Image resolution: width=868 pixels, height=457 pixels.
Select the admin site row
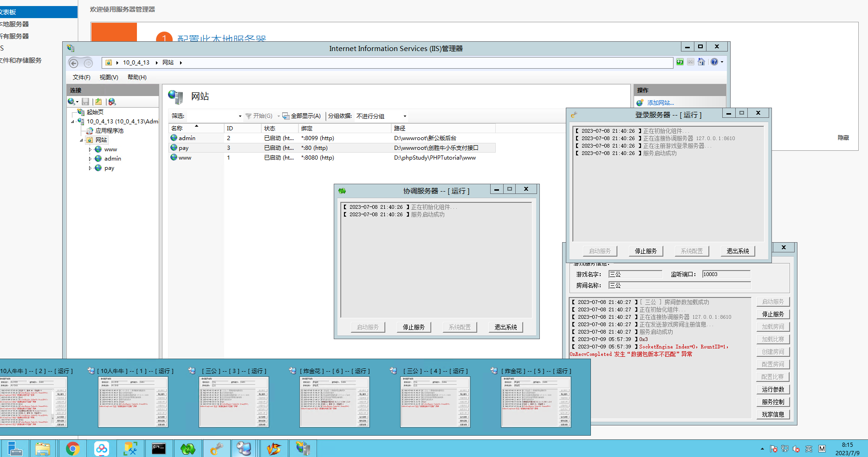click(x=332, y=138)
